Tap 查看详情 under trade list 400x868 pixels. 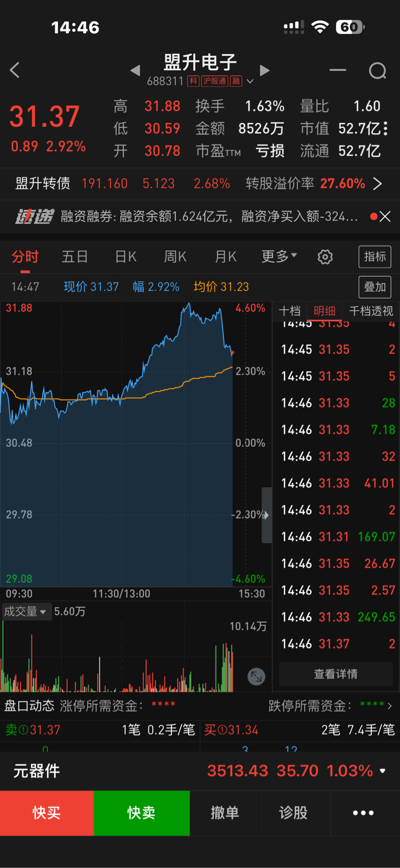(x=336, y=674)
